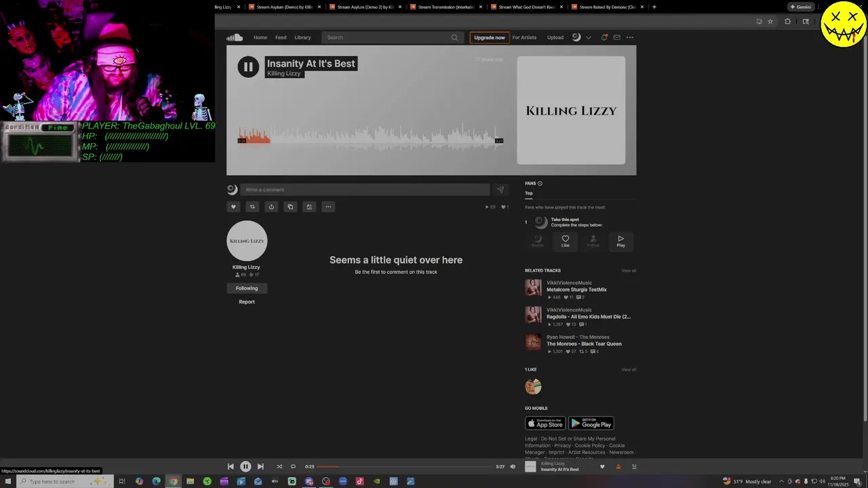Image resolution: width=868 pixels, height=488 pixels.
Task: Click the Play step button in Fans panel
Action: click(620, 241)
